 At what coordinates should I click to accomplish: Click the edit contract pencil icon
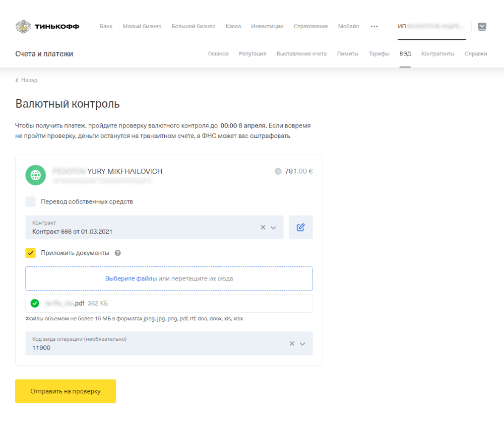(x=300, y=227)
